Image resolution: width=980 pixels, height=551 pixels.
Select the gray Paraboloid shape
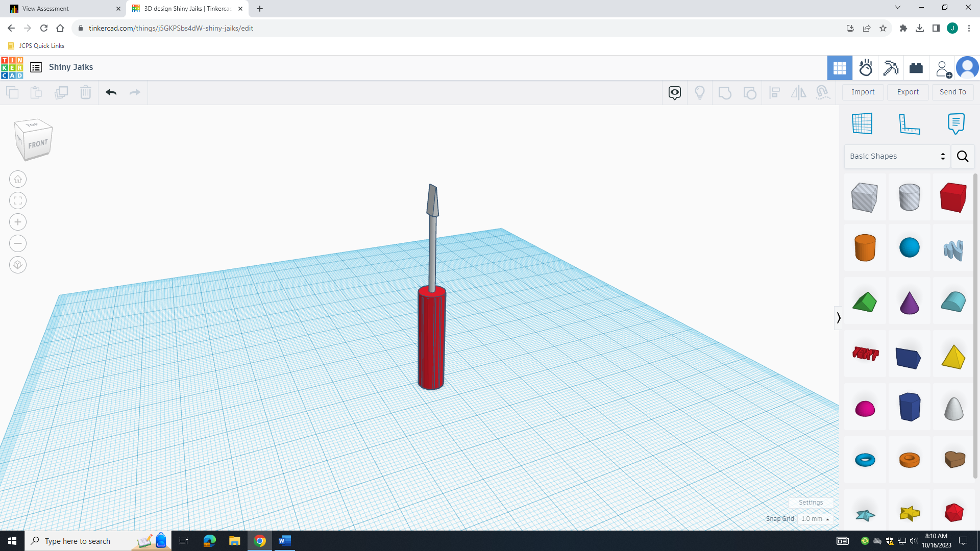coord(953,408)
